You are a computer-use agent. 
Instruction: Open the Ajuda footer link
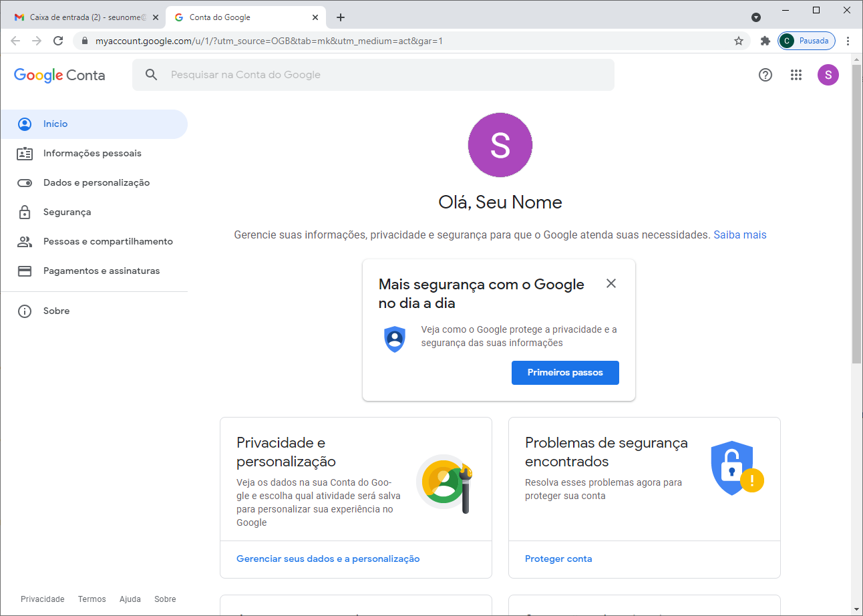pos(130,599)
